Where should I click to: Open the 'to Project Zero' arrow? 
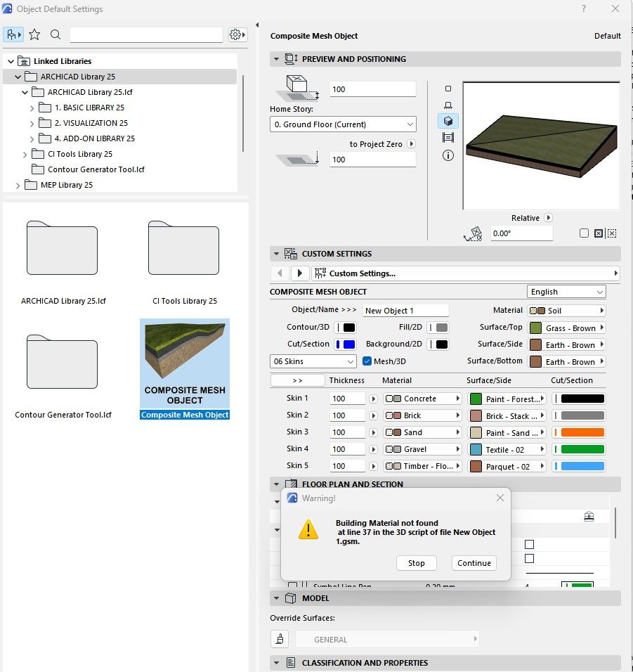coord(411,144)
